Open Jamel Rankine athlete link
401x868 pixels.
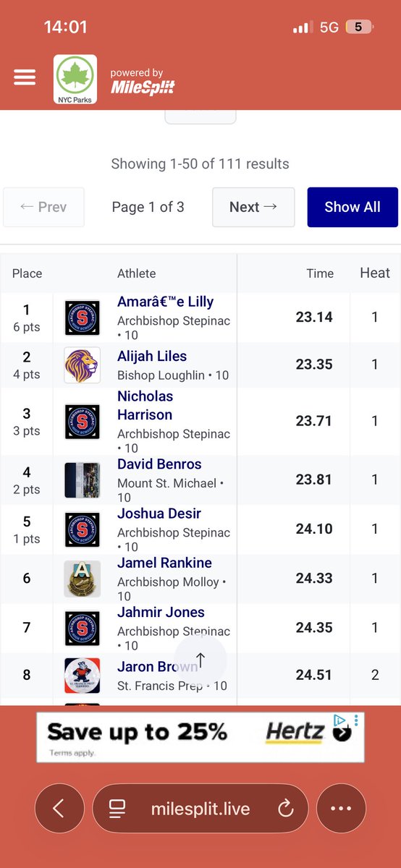click(x=165, y=563)
